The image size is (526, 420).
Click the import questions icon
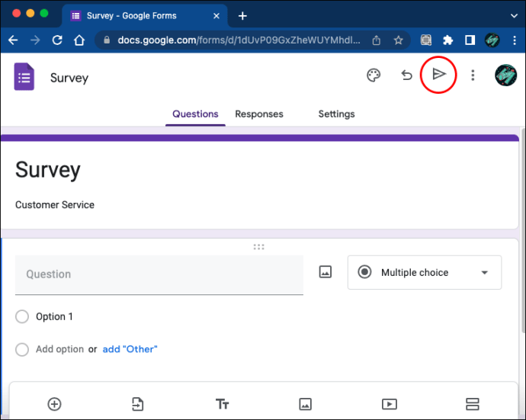click(x=137, y=404)
